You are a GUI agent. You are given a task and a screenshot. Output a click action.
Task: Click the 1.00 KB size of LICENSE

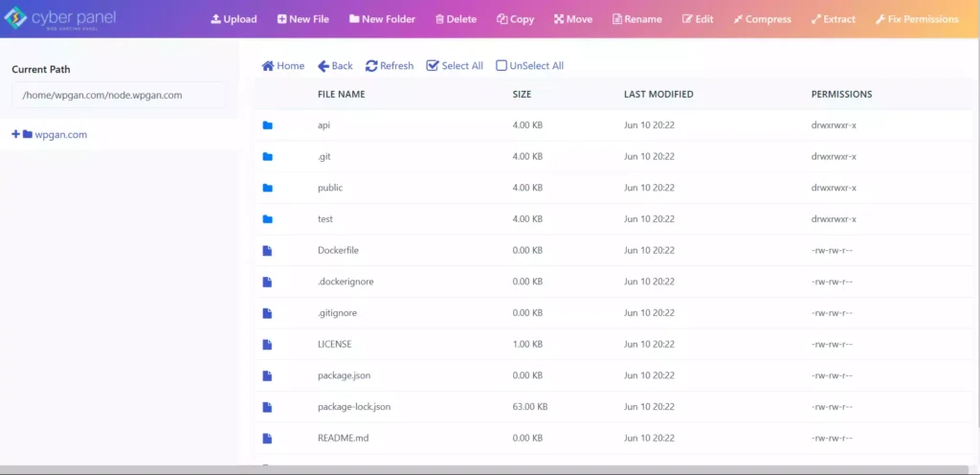click(x=527, y=345)
